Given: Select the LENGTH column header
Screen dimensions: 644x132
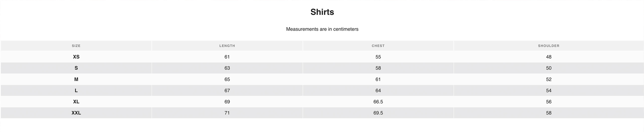Looking at the screenshot, I should point(227,46).
